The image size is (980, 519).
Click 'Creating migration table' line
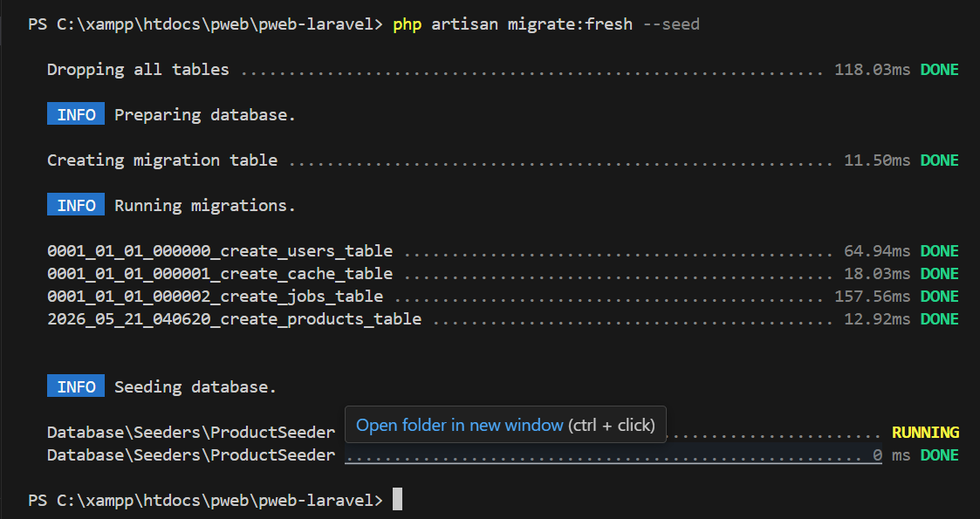pyautogui.click(x=162, y=160)
